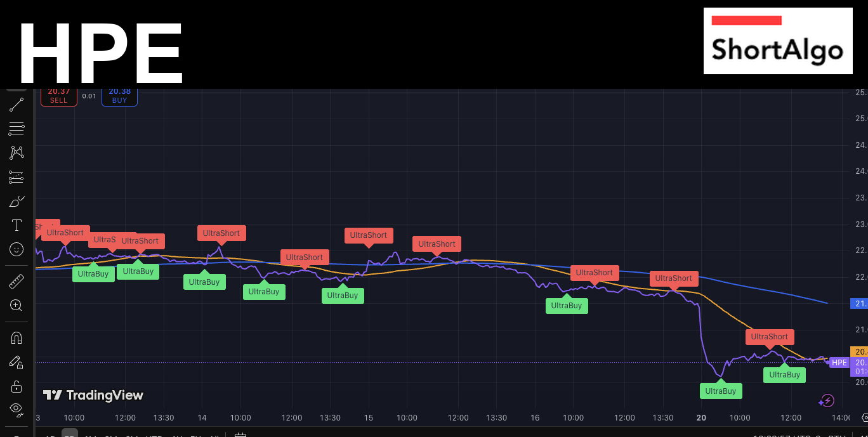The width and height of the screenshot is (868, 437).
Task: Click the blue moving average price tag
Action: point(858,304)
